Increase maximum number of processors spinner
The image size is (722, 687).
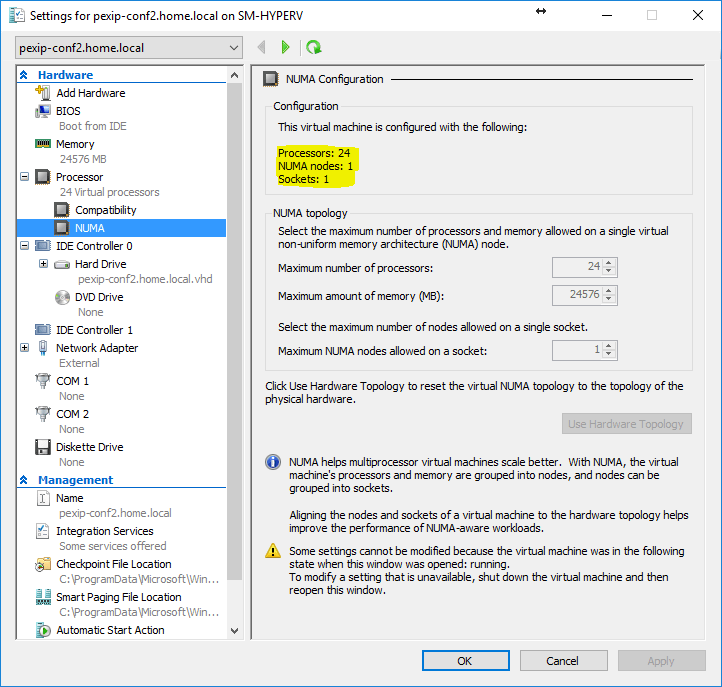[609, 263]
